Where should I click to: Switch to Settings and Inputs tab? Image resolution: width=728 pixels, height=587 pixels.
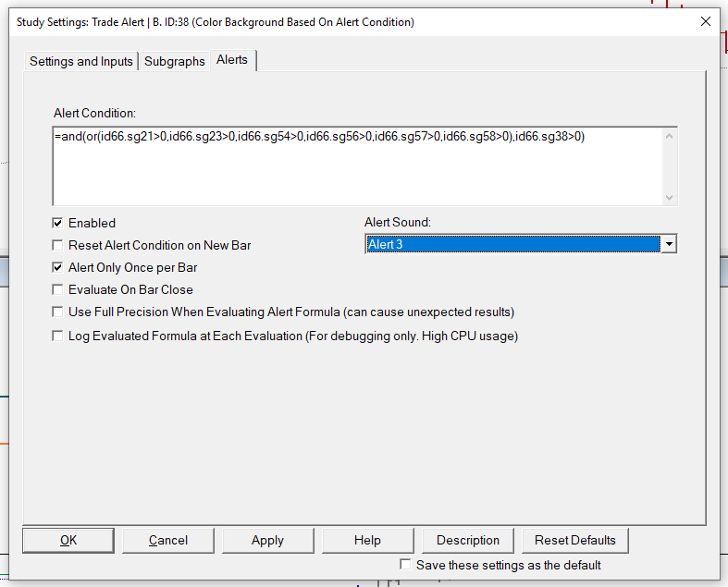tap(81, 61)
